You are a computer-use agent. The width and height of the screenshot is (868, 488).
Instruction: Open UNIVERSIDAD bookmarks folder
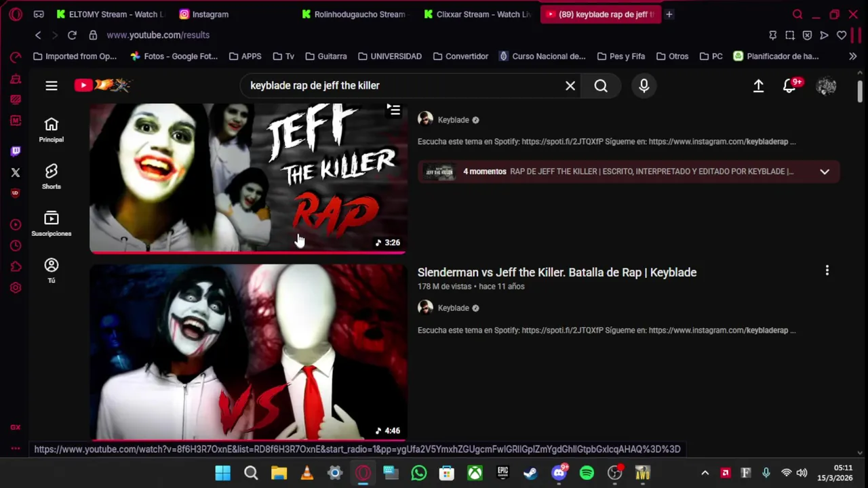click(389, 56)
